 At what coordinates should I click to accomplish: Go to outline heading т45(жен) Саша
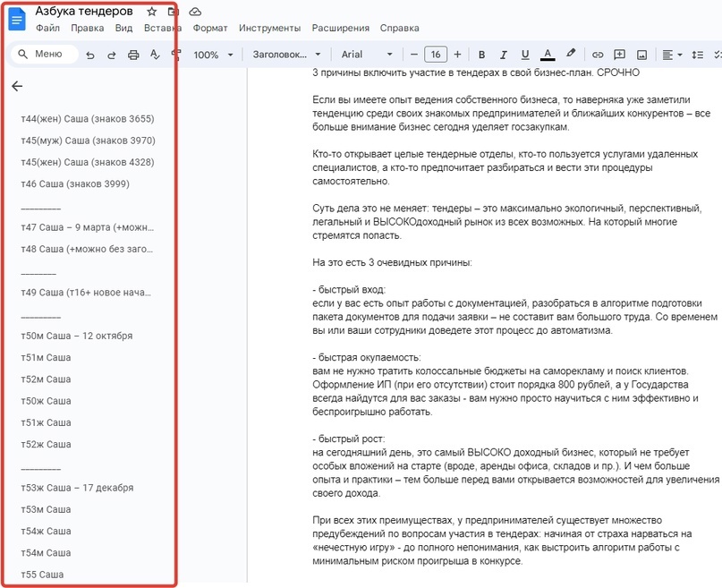(x=88, y=162)
